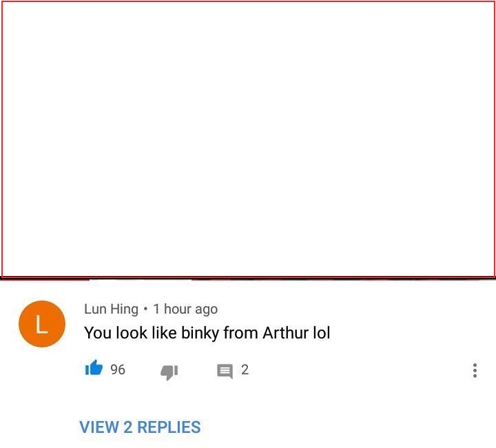Click the like count showing 96

tap(118, 370)
